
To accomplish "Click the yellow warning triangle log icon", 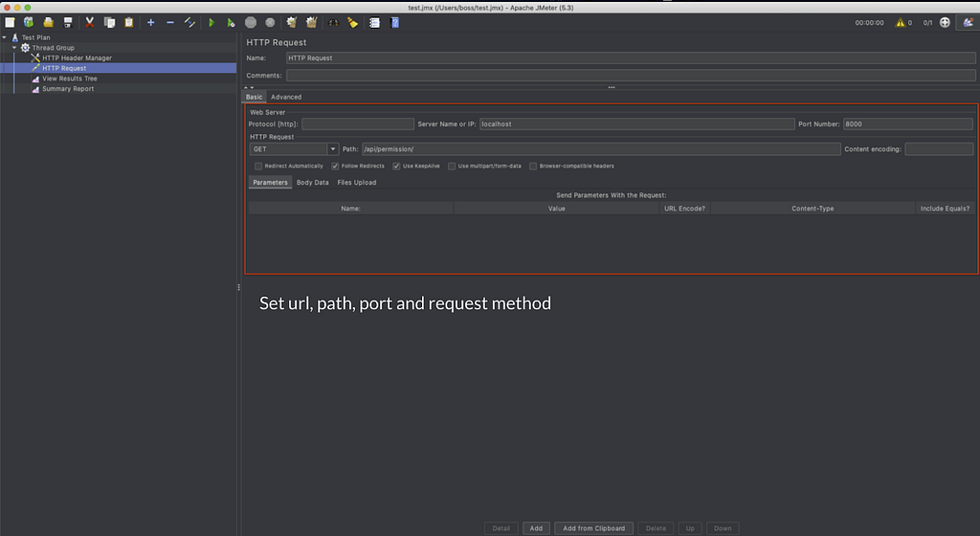I will [900, 22].
